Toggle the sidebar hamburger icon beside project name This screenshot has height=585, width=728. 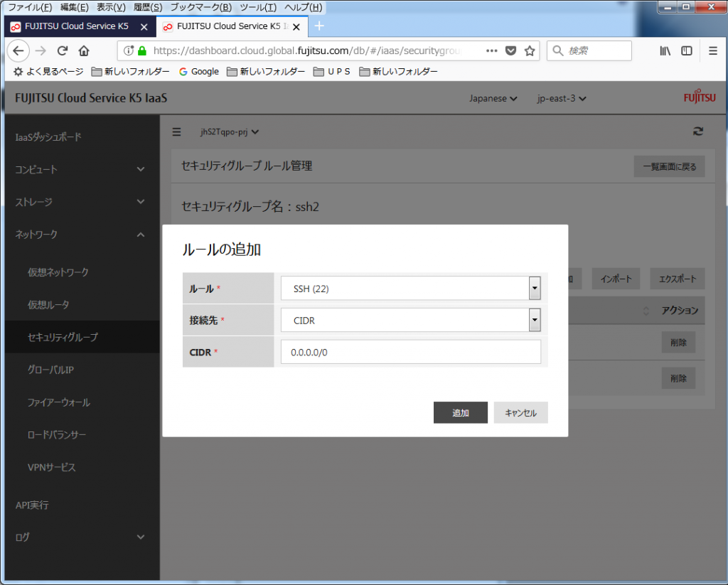[176, 132]
